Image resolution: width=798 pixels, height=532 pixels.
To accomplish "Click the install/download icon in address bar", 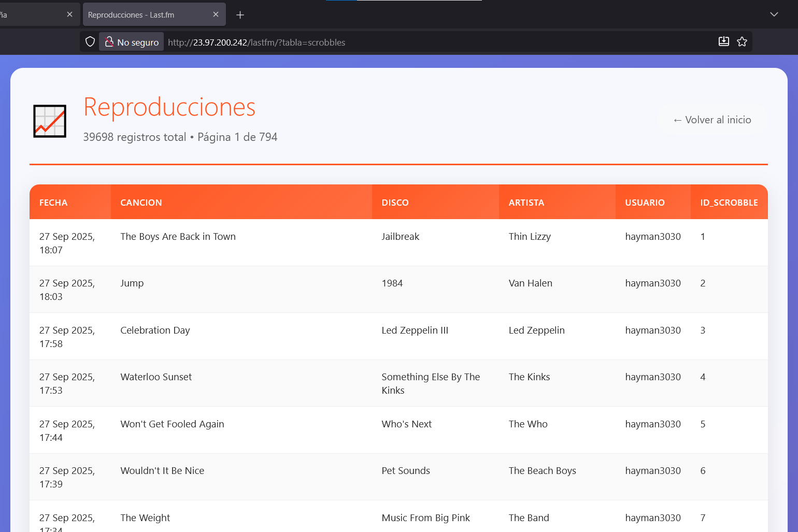I will [x=724, y=41].
